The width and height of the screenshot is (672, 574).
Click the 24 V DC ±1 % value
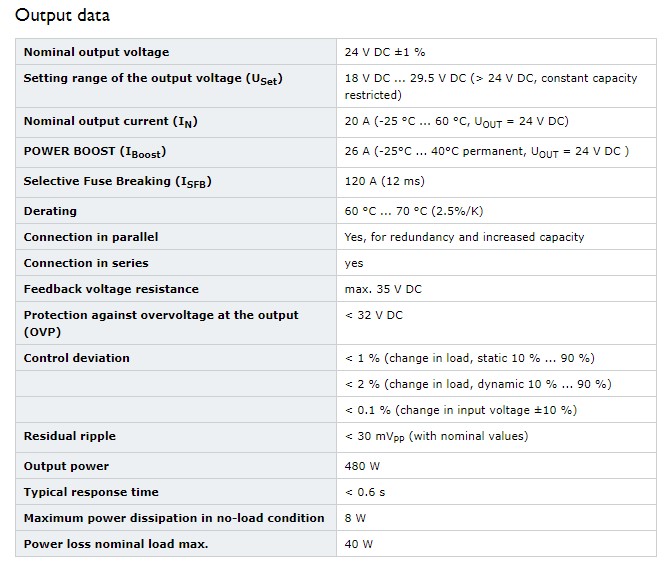[385, 52]
